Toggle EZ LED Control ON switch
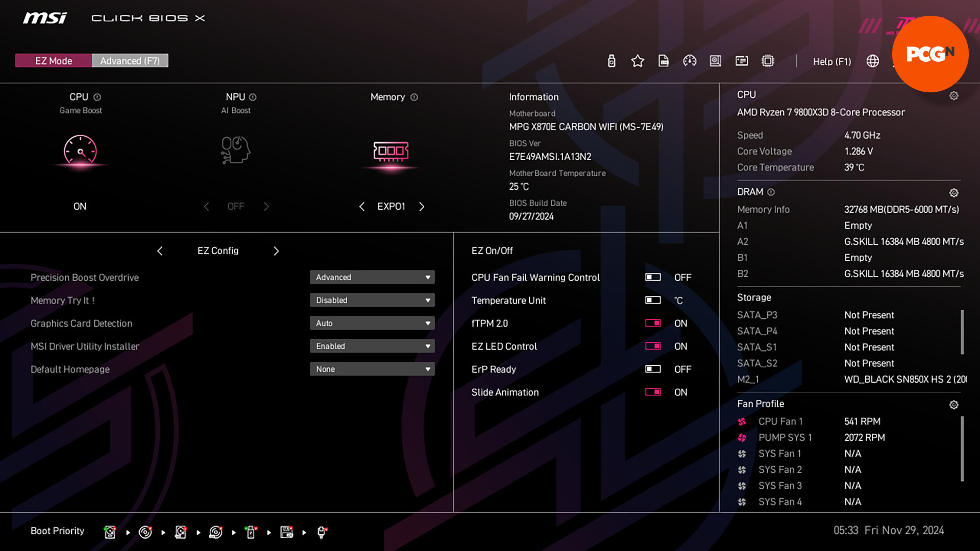The height and width of the screenshot is (551, 980). pos(651,346)
